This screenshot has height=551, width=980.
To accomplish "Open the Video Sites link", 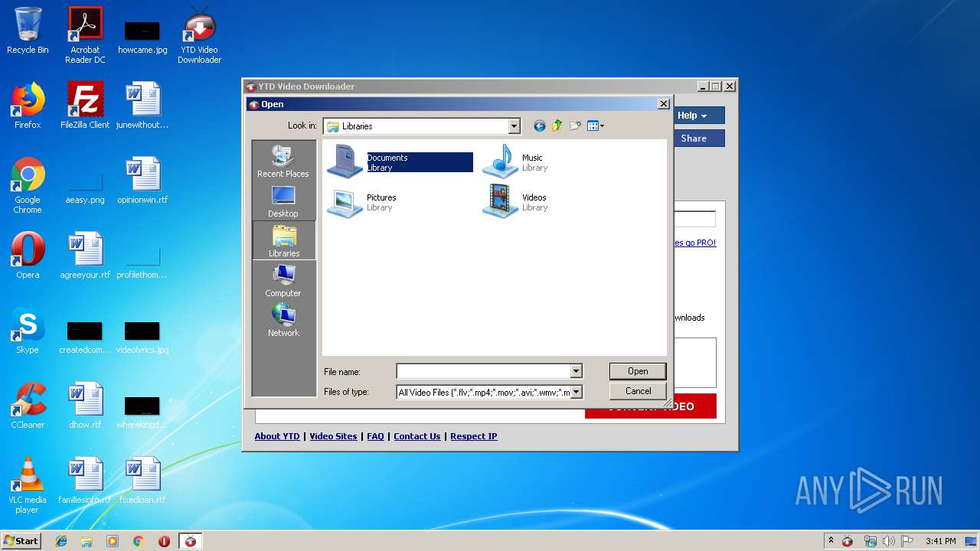I will (x=333, y=436).
